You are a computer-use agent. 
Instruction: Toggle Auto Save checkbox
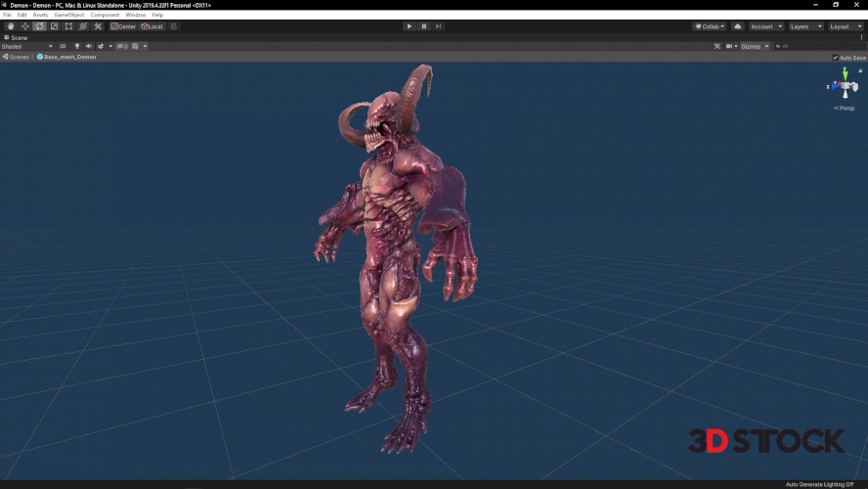point(836,58)
